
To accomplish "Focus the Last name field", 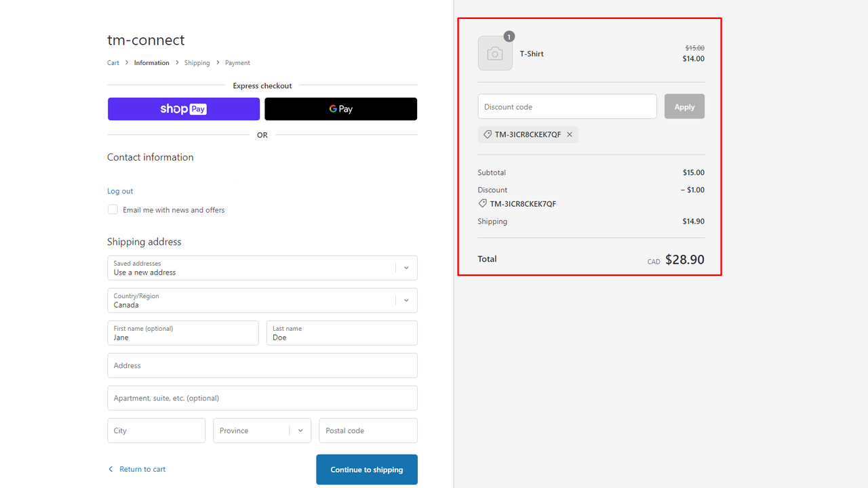I will click(x=342, y=333).
